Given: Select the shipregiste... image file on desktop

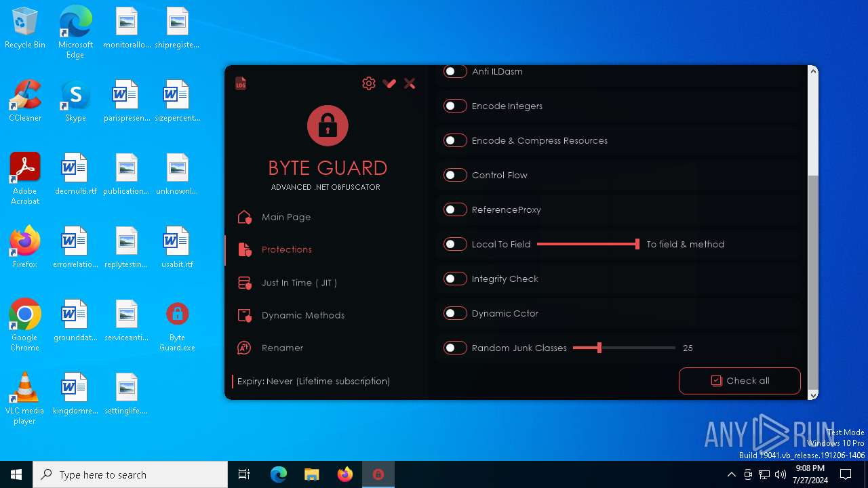Looking at the screenshot, I should pyautogui.click(x=177, y=27).
